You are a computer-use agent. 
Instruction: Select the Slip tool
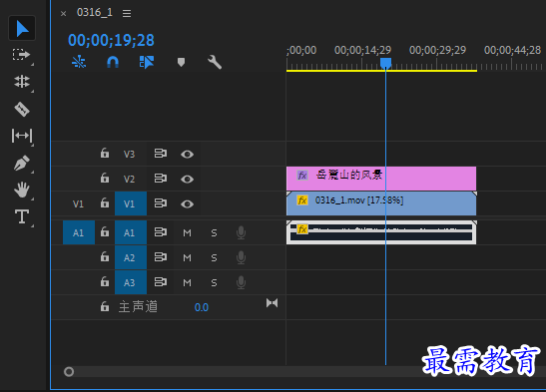click(22, 136)
